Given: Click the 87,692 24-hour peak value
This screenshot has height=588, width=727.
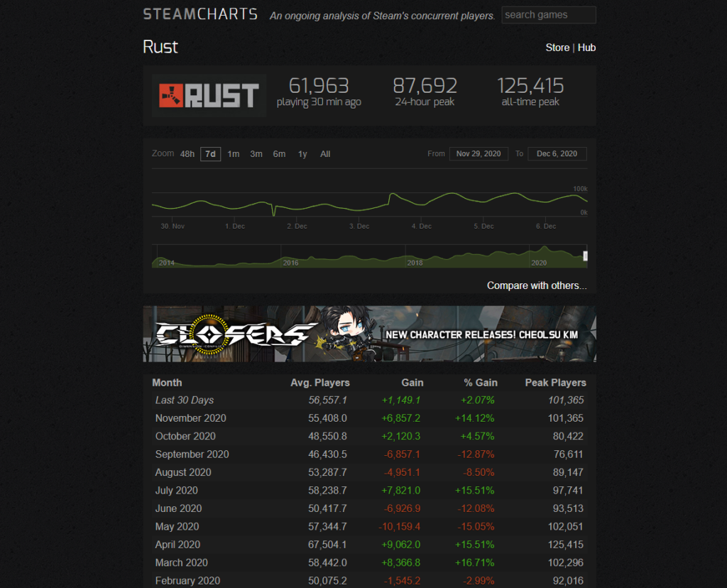Looking at the screenshot, I should (x=425, y=86).
